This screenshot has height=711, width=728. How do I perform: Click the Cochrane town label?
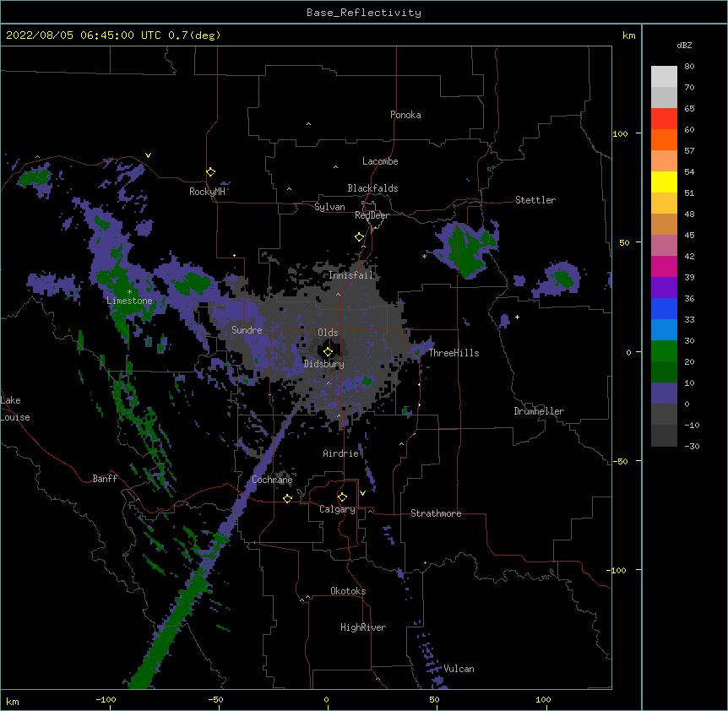tap(272, 480)
